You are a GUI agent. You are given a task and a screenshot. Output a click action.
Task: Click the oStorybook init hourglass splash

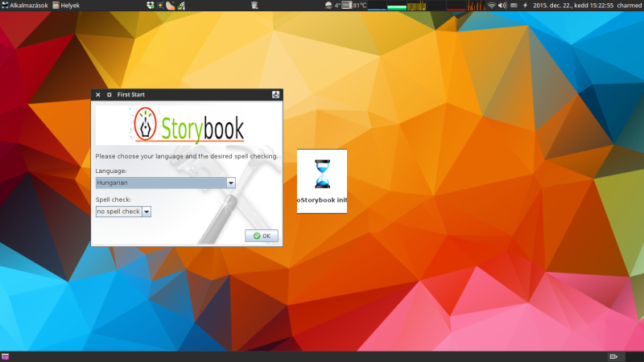[322, 181]
